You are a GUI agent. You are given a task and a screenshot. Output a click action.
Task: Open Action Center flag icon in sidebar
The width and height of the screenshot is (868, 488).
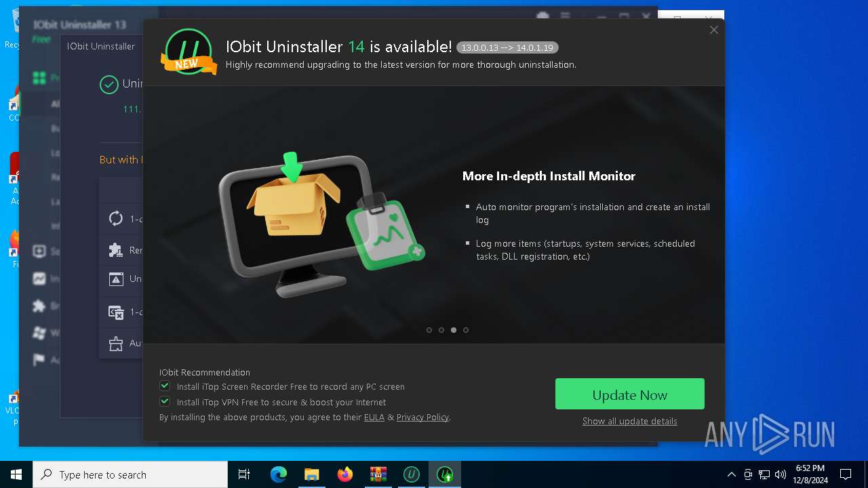pyautogui.click(x=39, y=360)
